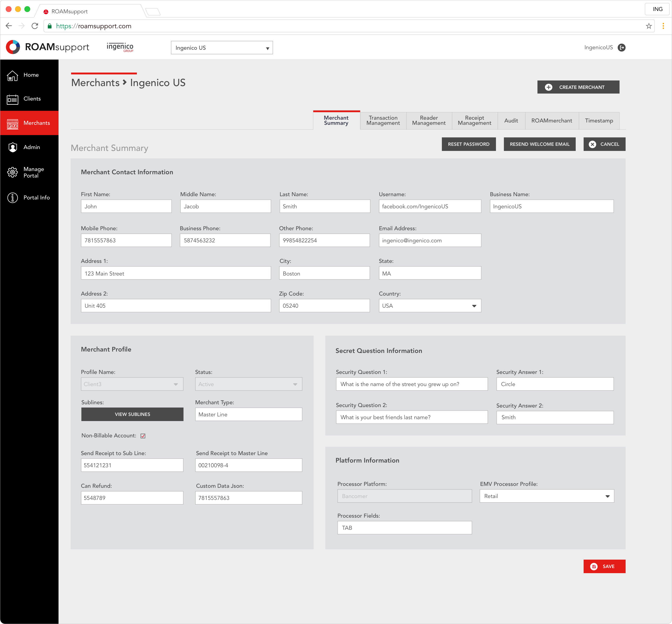Click the Security Answer 2 field
Viewport: 672px width, 624px height.
(555, 417)
